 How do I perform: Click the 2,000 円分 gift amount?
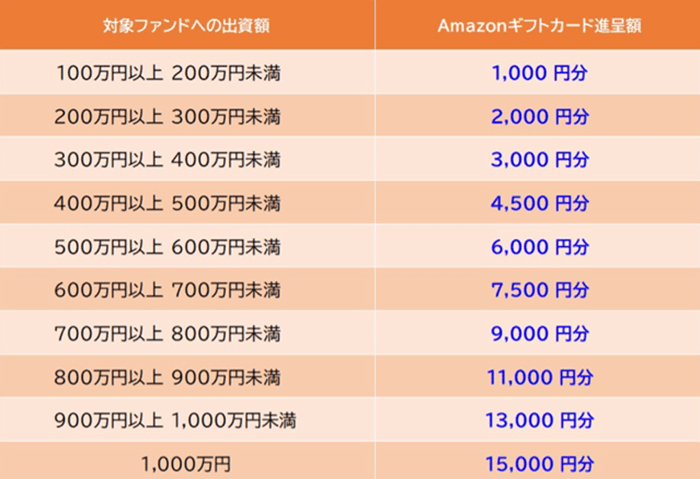540,117
